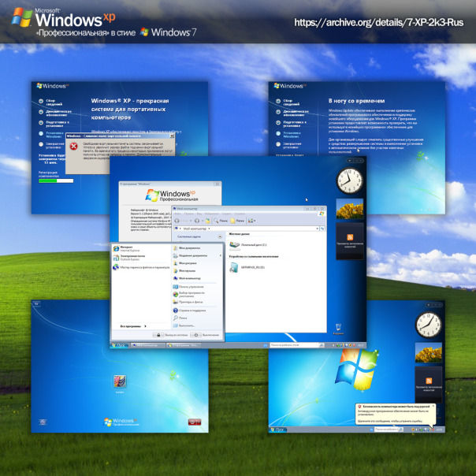Open Панель управления from Start menu
This screenshot has width=476, height=476.
[x=188, y=287]
